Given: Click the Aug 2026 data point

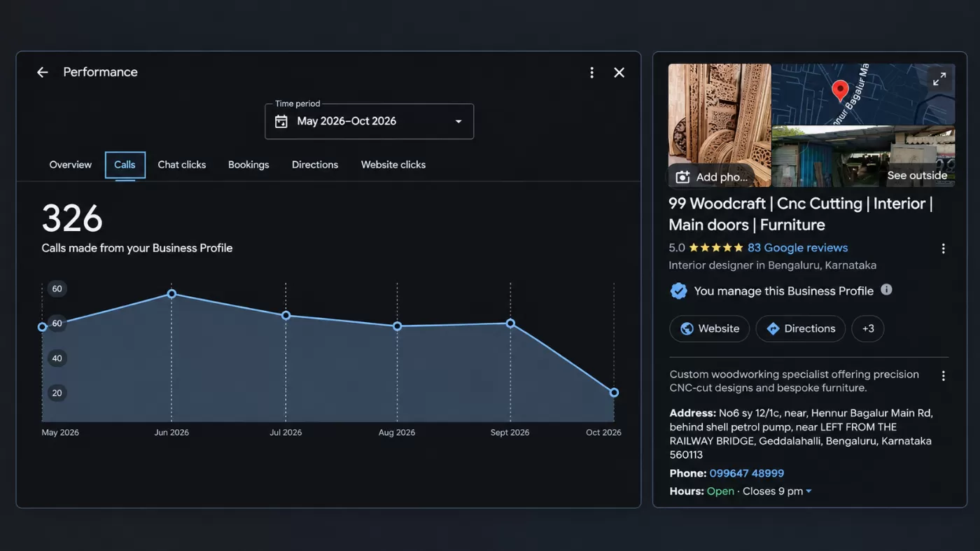Looking at the screenshot, I should (x=397, y=326).
